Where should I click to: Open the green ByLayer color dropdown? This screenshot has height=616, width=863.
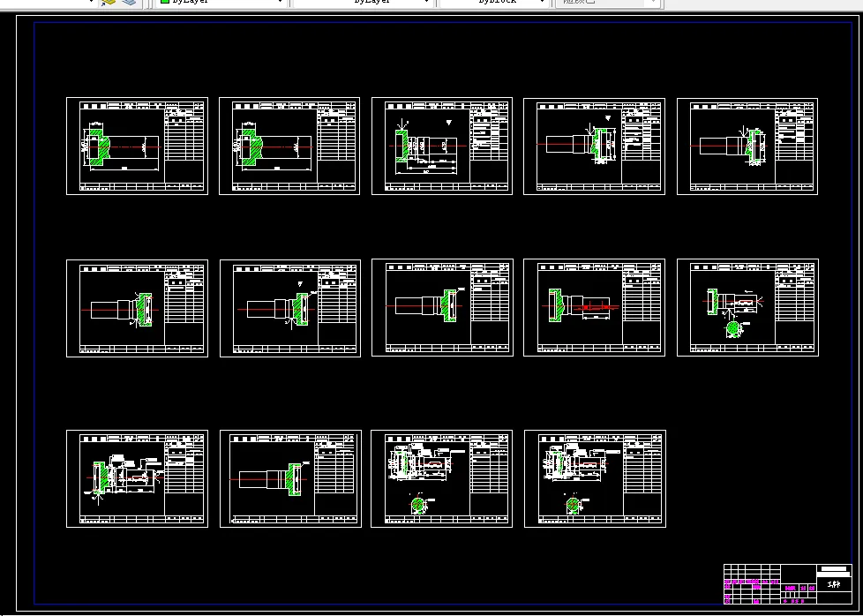click(x=221, y=2)
